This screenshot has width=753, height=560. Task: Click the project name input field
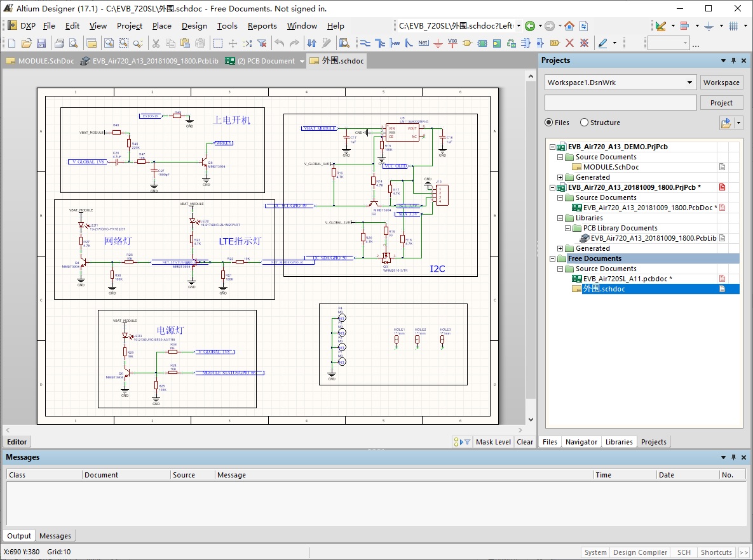point(620,103)
